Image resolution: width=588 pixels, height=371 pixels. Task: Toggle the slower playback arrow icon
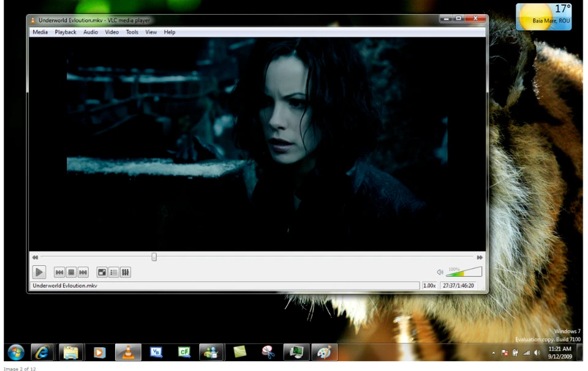35,257
